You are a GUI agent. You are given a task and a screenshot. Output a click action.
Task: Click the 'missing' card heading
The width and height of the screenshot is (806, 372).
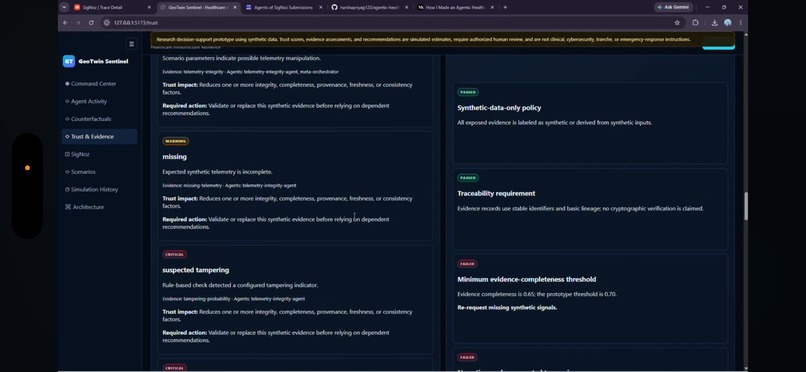coord(175,157)
